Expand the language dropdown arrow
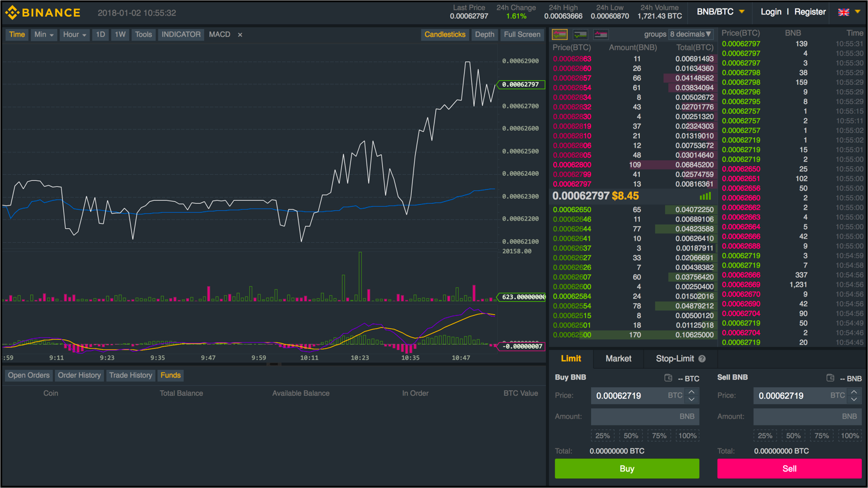The image size is (868, 488). (x=858, y=12)
